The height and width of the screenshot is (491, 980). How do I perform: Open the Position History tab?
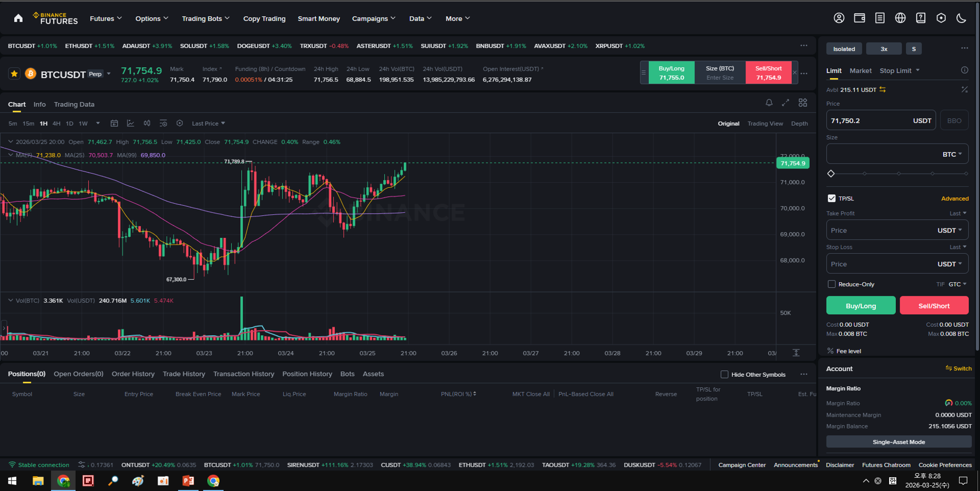pyautogui.click(x=307, y=374)
